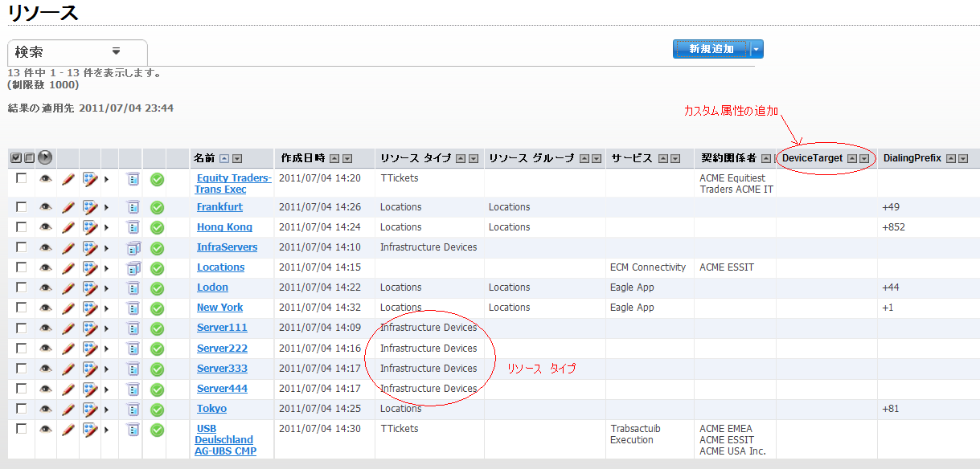Tick the checkbox for the Locations row
This screenshot has height=469, width=980.
22,267
